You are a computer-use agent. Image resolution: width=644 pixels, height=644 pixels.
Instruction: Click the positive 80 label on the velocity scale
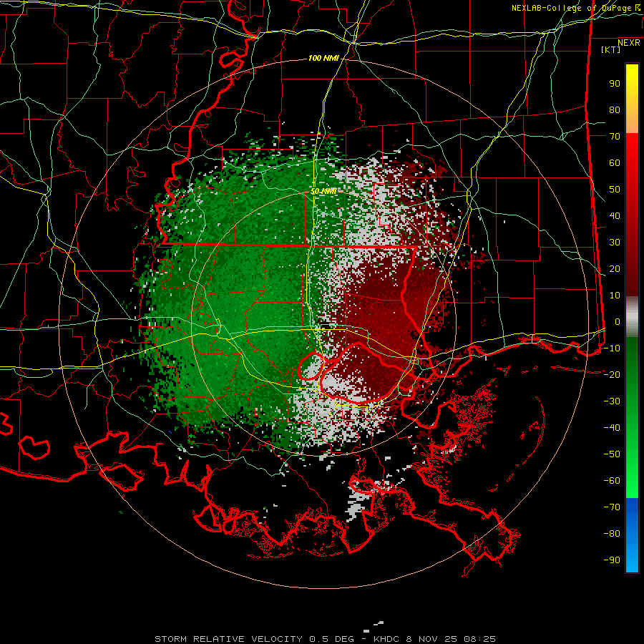[615, 110]
